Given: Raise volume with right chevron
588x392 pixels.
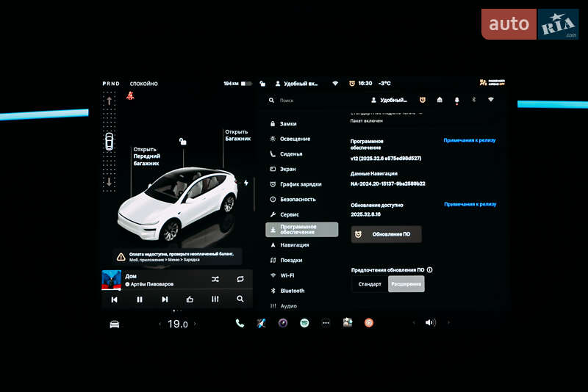Looking at the screenshot, I should [x=448, y=323].
